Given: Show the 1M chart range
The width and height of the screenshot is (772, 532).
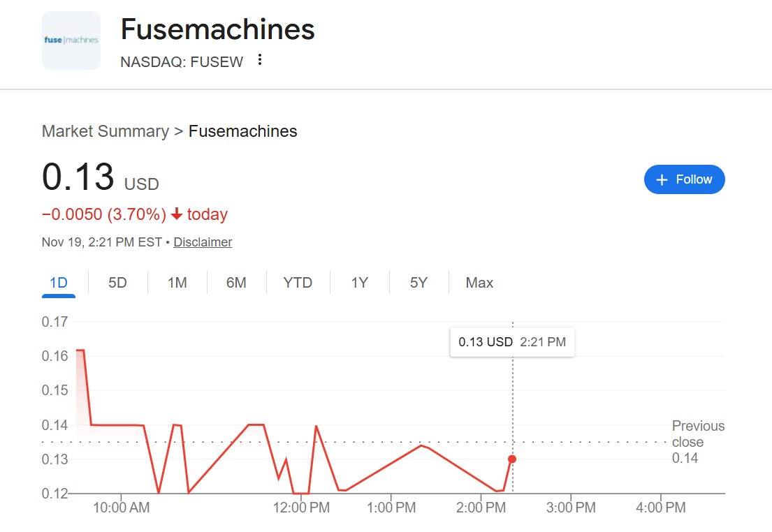Looking at the screenshot, I should pos(177,283).
